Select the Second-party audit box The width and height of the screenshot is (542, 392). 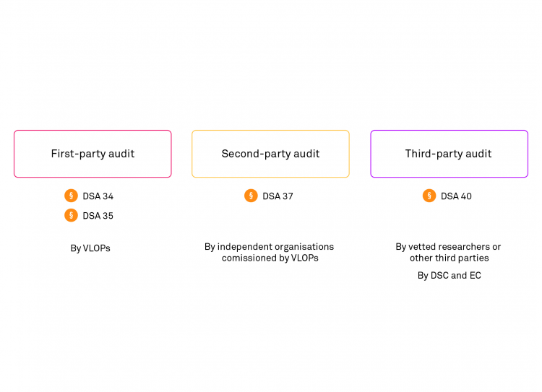point(270,154)
